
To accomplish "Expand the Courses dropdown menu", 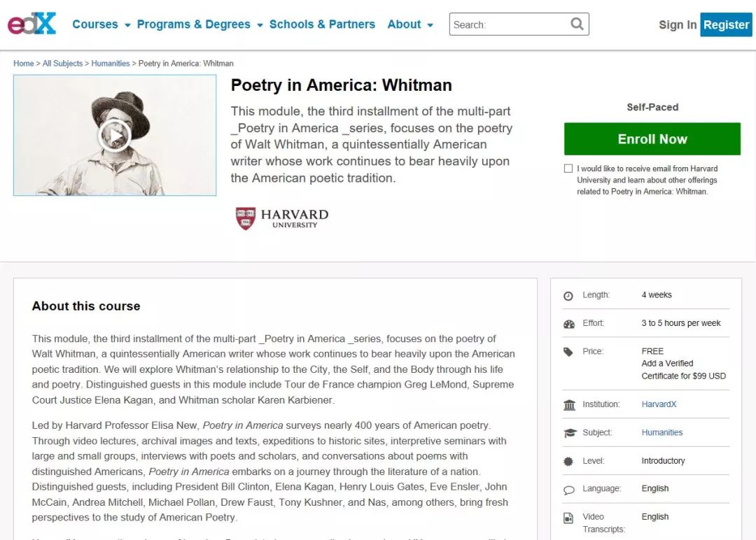I will point(101,24).
